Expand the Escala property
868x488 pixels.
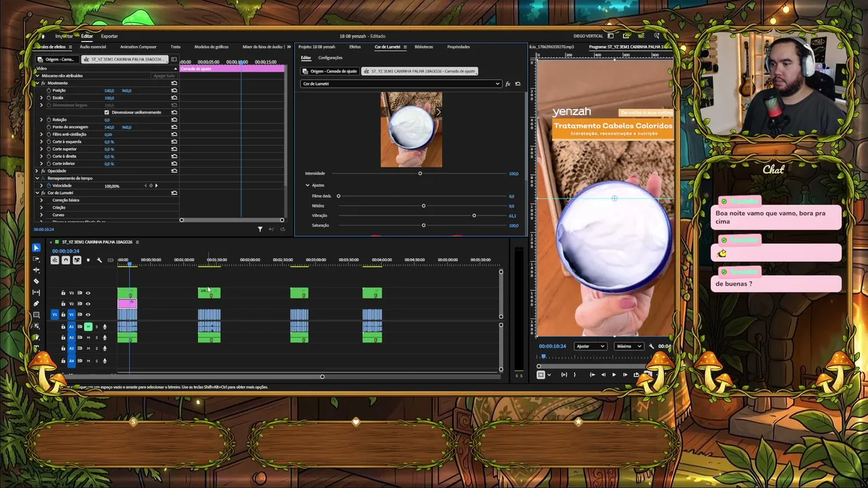[x=41, y=98]
